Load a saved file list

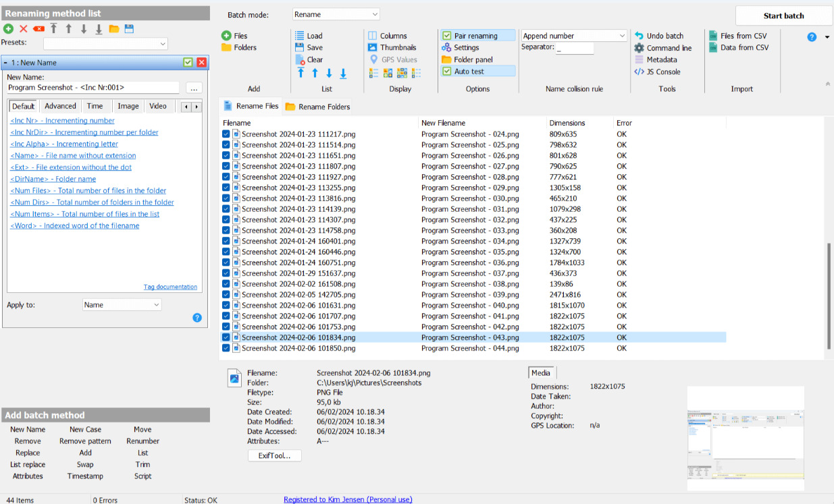click(x=309, y=36)
